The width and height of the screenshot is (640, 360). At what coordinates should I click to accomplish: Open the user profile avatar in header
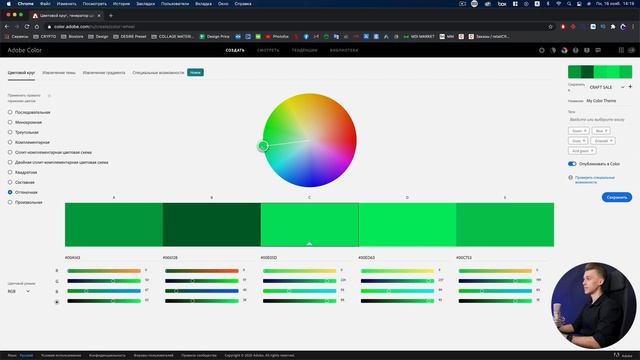631,50
